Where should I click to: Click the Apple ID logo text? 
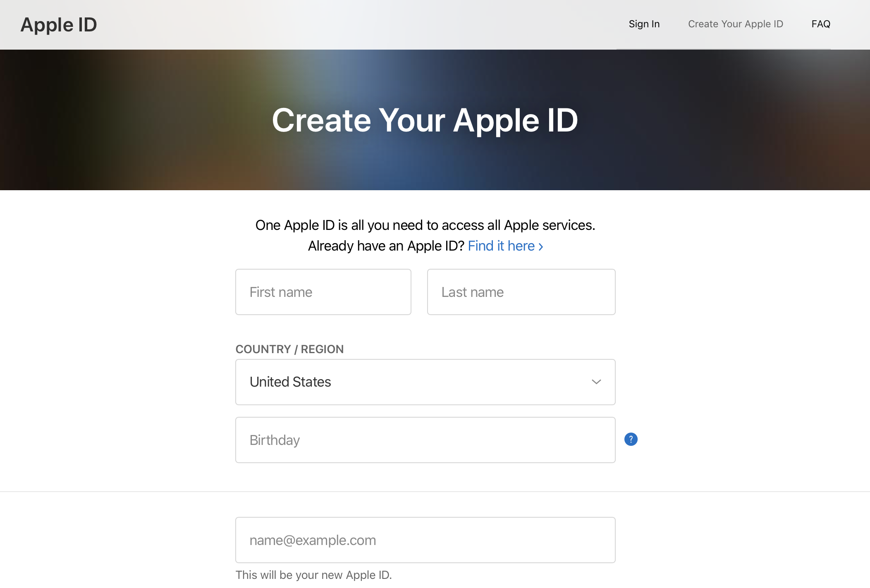58,24
